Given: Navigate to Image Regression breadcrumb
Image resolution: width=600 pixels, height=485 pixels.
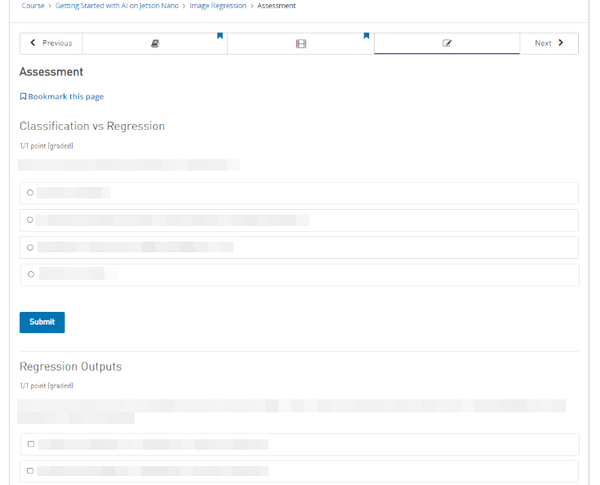Looking at the screenshot, I should tap(218, 6).
